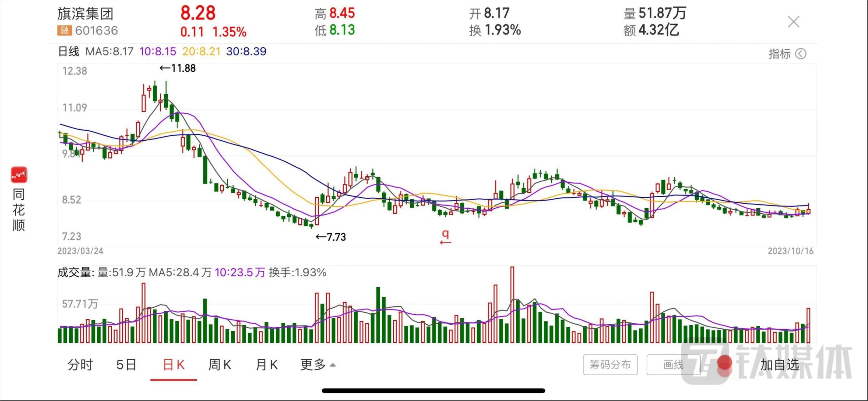Switch to 周K weekly tab
Screen dimensions: 868x401
pos(220,365)
